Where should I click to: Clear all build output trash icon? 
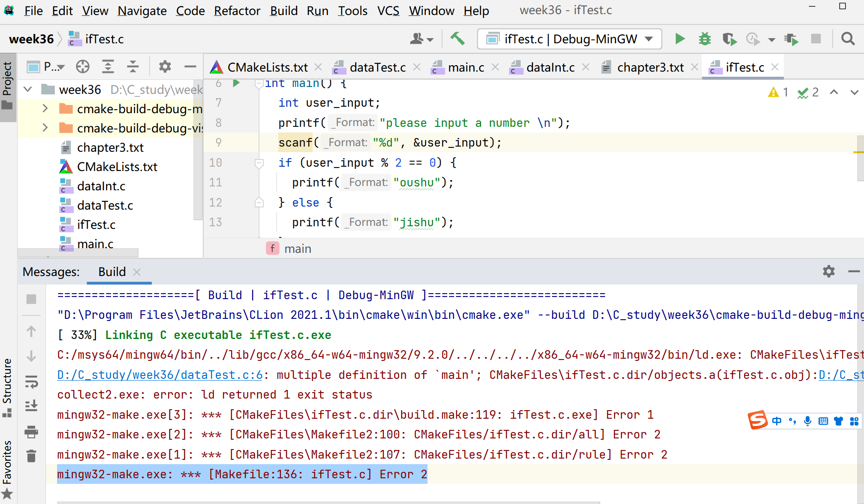[x=31, y=456]
